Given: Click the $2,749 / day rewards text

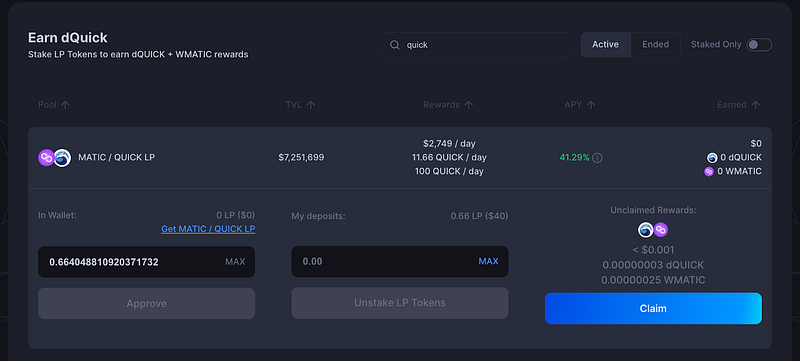Looking at the screenshot, I should pos(449,144).
